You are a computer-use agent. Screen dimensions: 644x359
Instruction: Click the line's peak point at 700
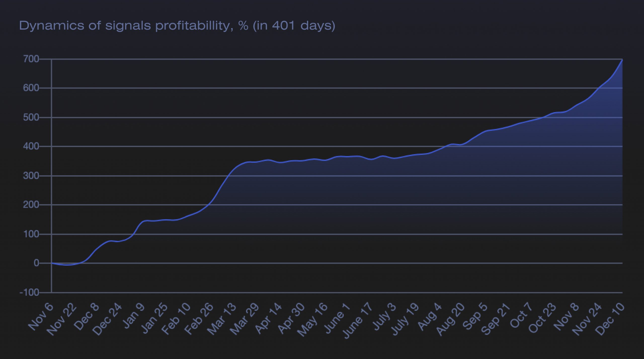click(x=622, y=60)
